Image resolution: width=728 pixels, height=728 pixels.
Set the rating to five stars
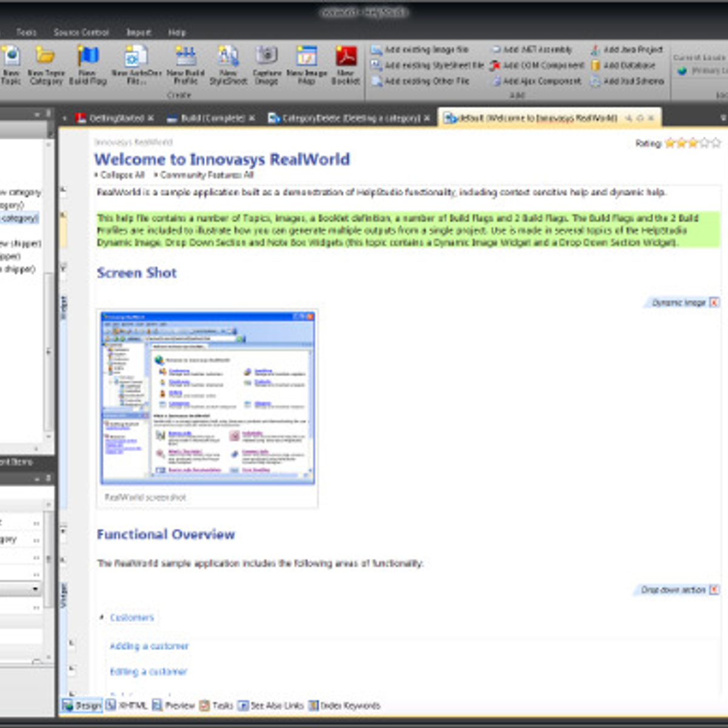coord(716,143)
